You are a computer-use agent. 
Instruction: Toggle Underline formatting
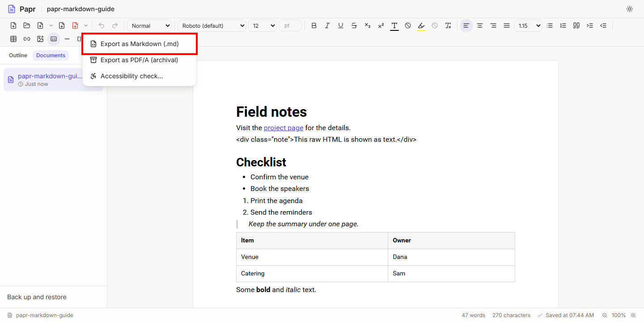341,25
